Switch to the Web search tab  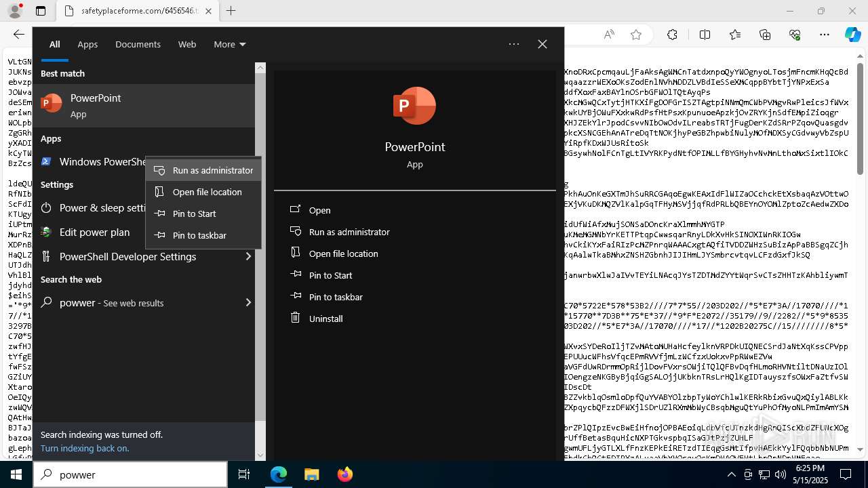187,44
